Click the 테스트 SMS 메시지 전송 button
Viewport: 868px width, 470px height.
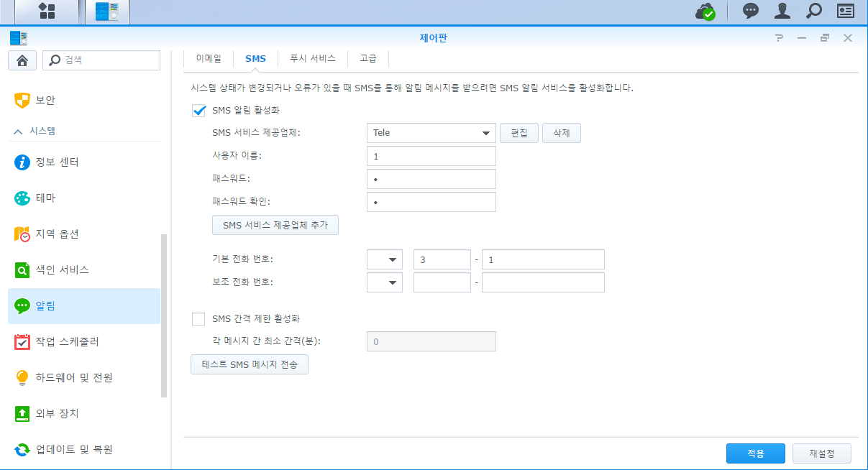tap(250, 365)
